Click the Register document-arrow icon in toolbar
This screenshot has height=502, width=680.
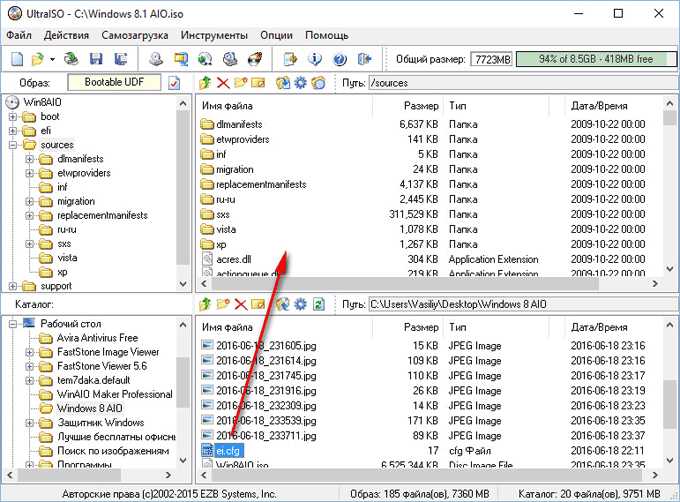tap(290, 59)
